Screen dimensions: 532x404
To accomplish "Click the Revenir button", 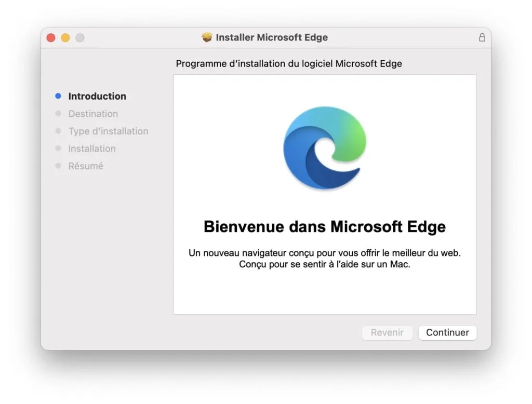I will tap(387, 332).
